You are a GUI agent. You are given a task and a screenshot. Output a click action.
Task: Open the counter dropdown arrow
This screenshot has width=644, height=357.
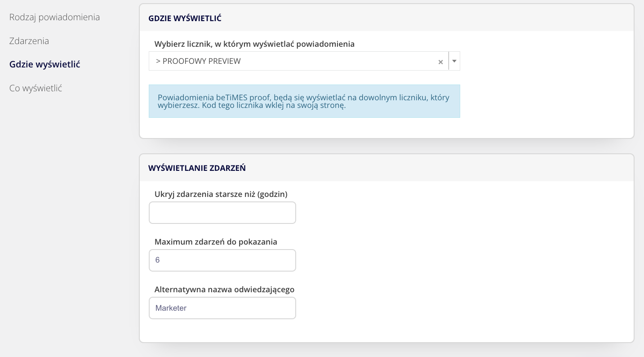coord(454,61)
